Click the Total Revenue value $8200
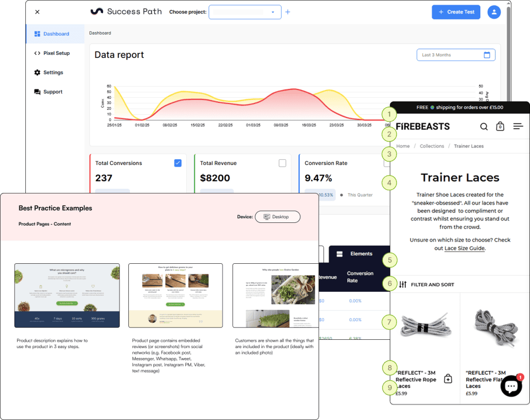Viewport: 530px width, 420px height. coord(215,178)
